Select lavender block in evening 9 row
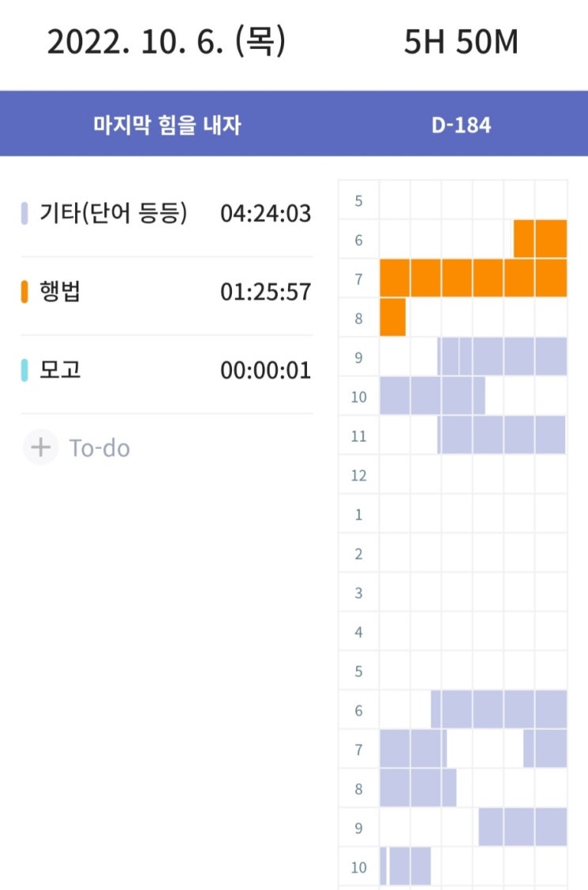Screen dimensions: 588x890 (523, 827)
